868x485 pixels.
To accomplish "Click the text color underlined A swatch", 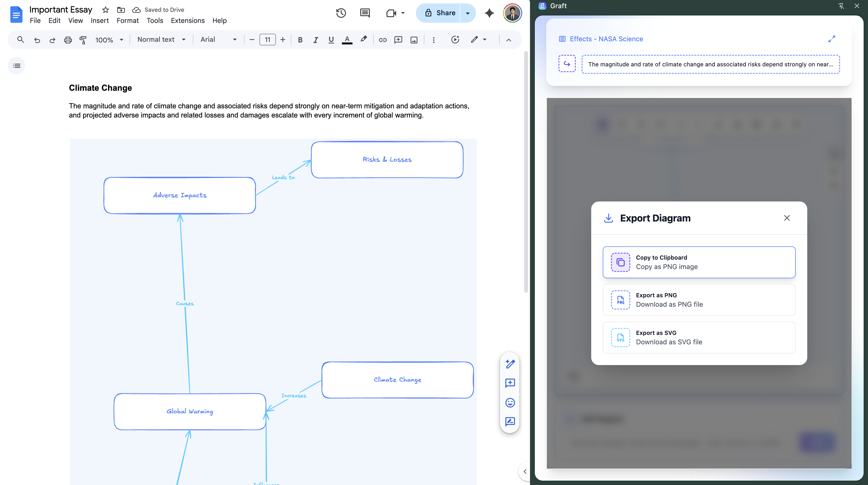I will click(347, 40).
